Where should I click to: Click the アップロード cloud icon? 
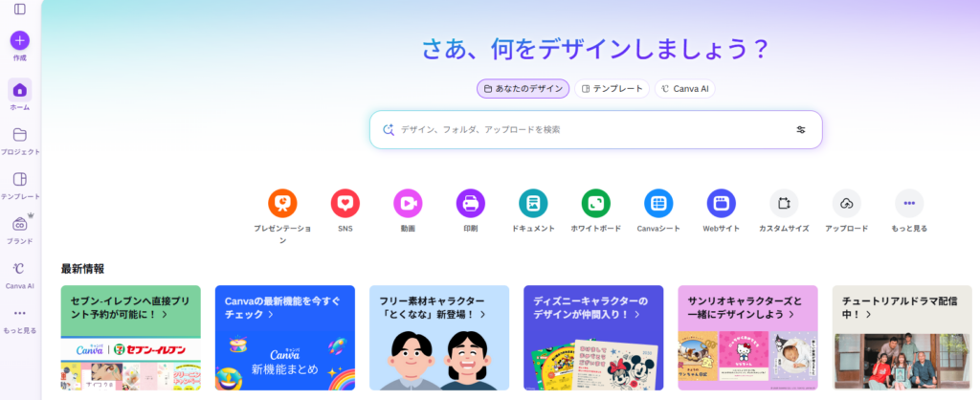pyautogui.click(x=847, y=203)
